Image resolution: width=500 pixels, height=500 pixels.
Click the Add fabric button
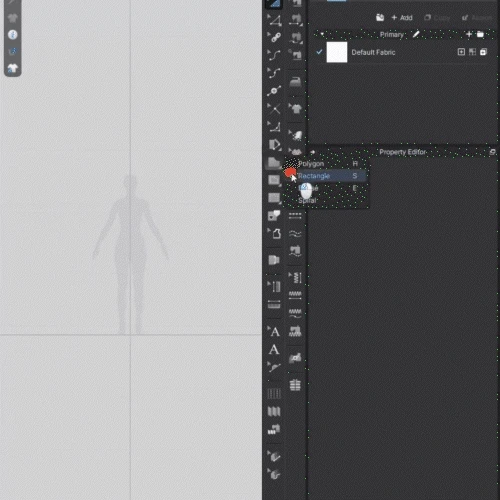[402, 18]
